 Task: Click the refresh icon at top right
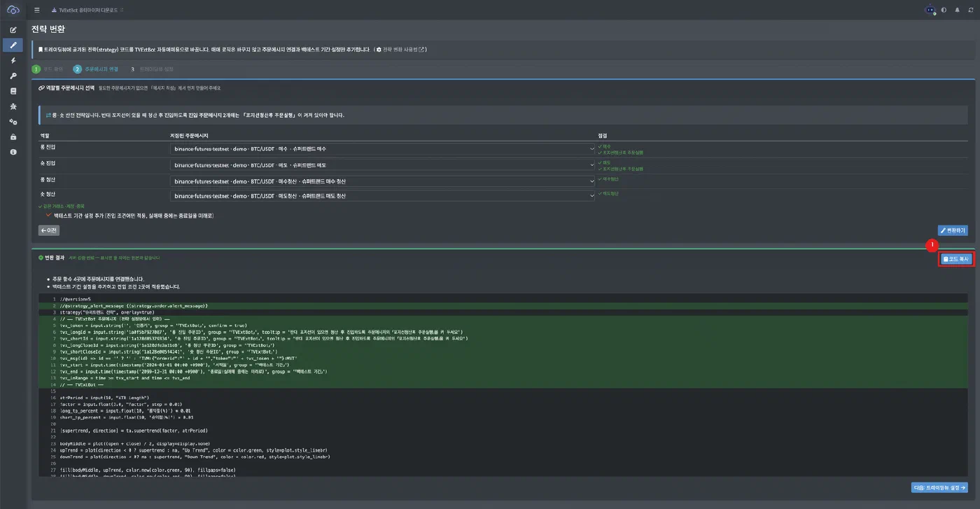tap(970, 10)
